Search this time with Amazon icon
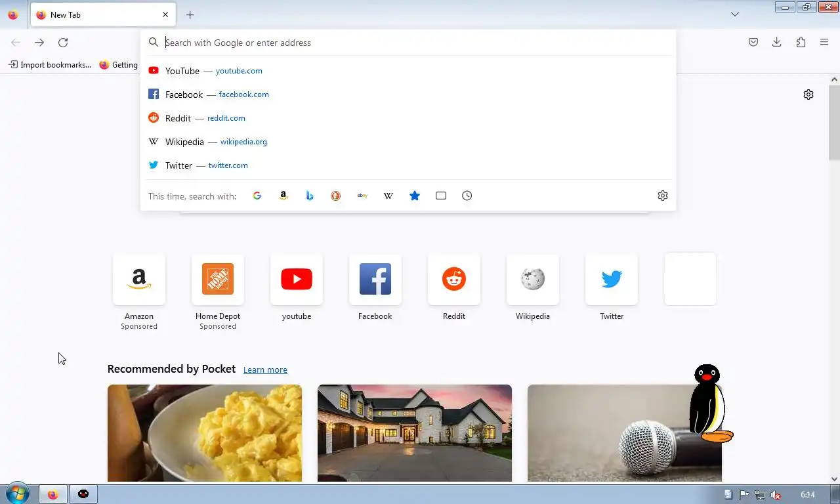840x504 pixels. click(283, 196)
